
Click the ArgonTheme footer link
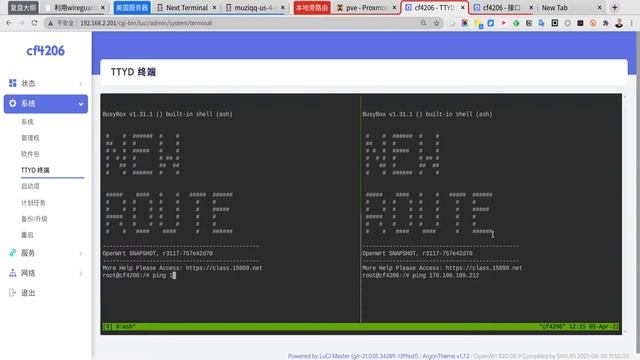pyautogui.click(x=446, y=356)
